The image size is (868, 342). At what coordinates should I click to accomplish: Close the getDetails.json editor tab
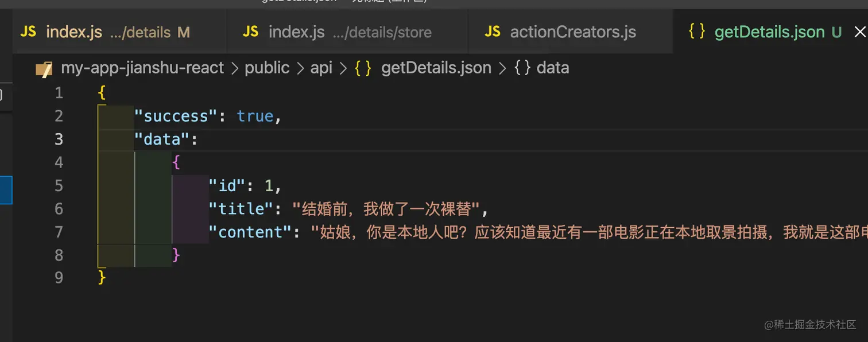pos(859,32)
